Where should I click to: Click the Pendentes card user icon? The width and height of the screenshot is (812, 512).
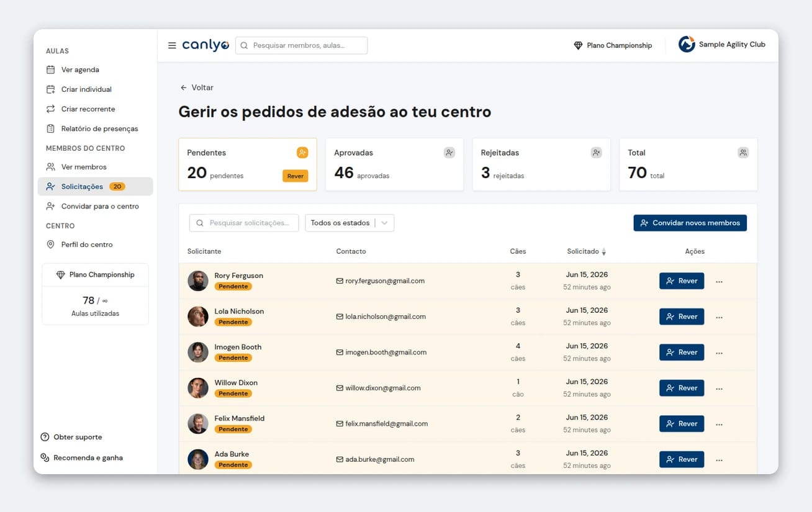point(302,153)
